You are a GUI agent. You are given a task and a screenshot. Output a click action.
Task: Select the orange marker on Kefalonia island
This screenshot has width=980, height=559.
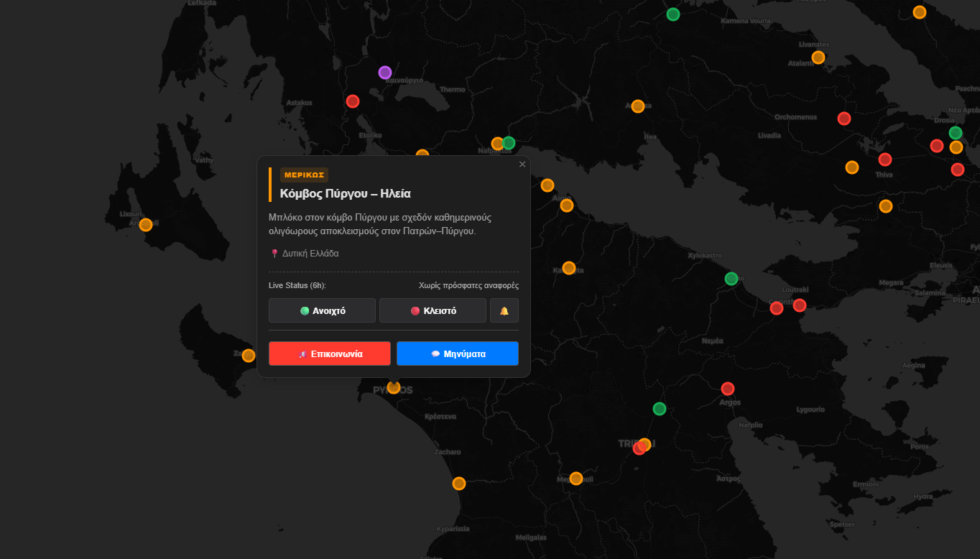point(146,225)
